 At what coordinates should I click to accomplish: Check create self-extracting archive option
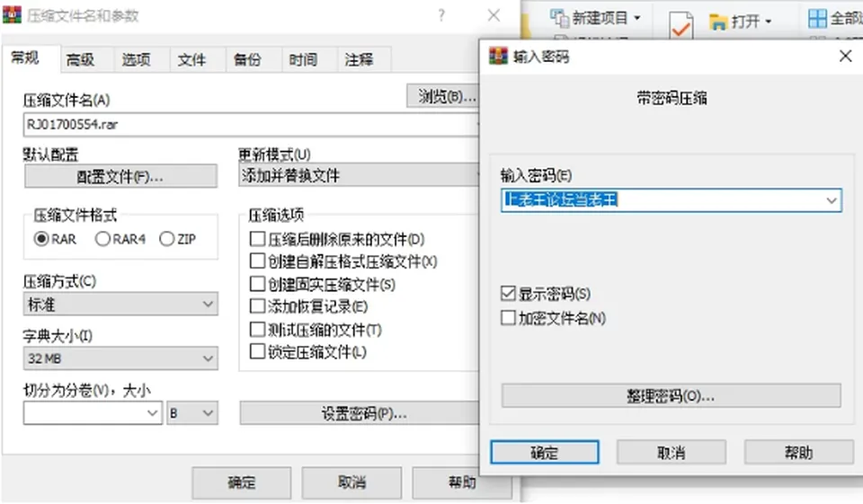pos(257,261)
